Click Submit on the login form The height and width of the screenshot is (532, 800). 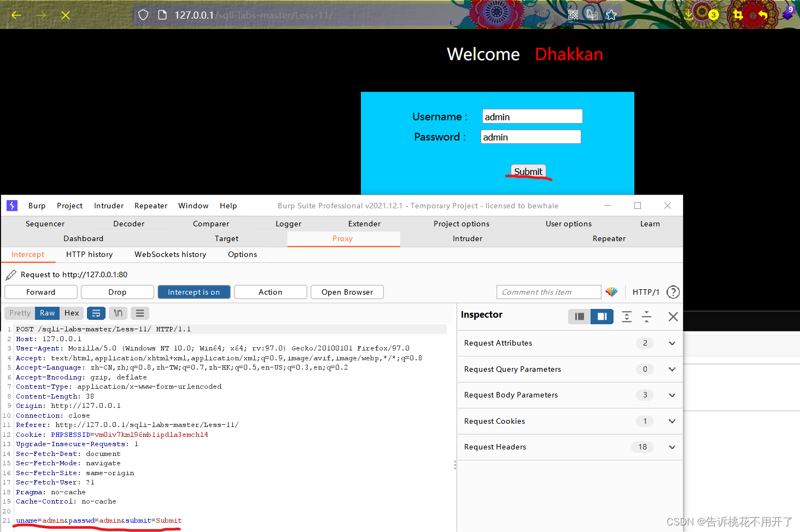[x=528, y=172]
